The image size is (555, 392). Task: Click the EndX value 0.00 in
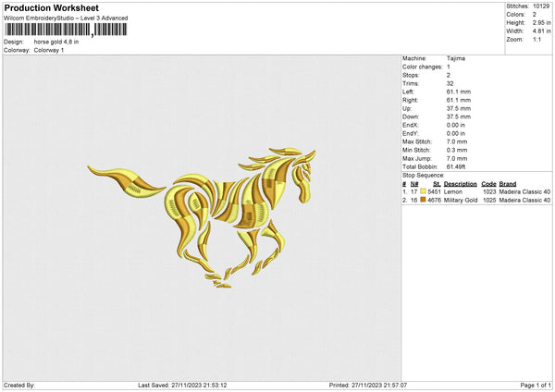456,125
